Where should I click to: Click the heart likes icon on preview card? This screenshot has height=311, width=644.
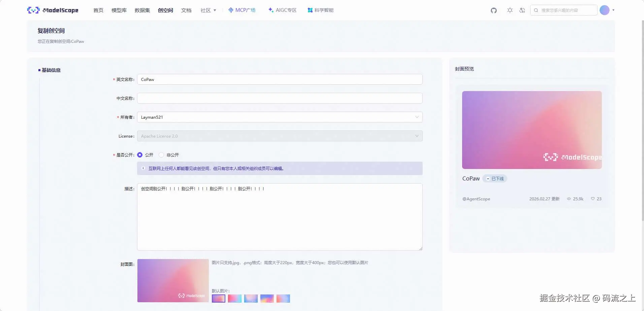593,199
